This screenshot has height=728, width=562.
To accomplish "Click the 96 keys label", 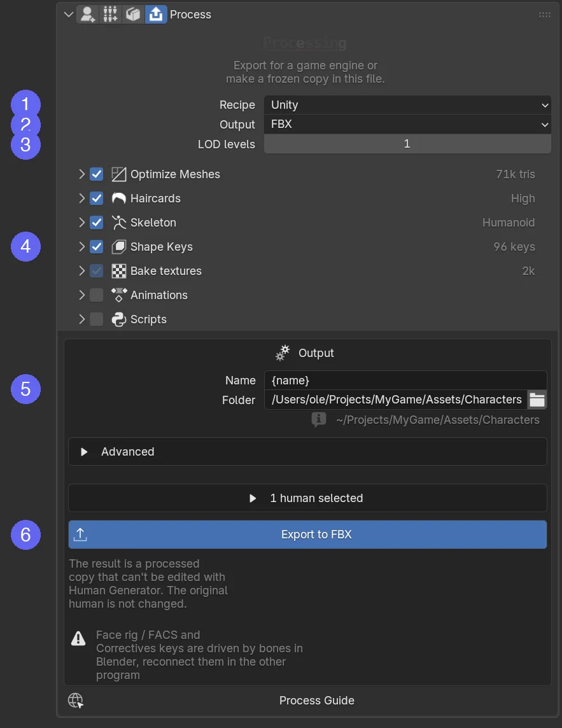I will [x=514, y=247].
